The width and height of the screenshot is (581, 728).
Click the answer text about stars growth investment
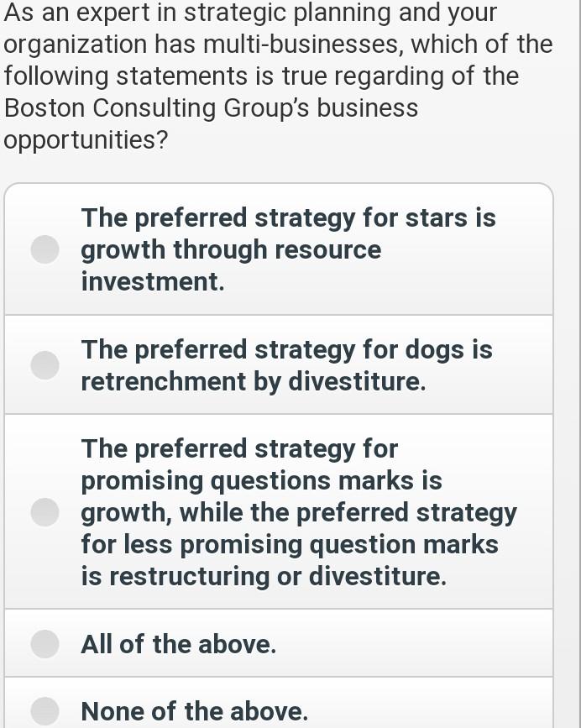click(x=288, y=249)
